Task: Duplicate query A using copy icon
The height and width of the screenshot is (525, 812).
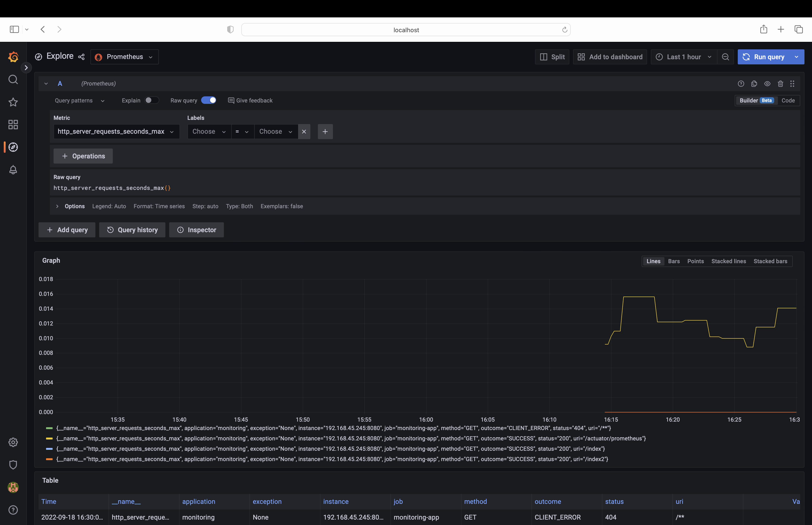Action: 754,83
